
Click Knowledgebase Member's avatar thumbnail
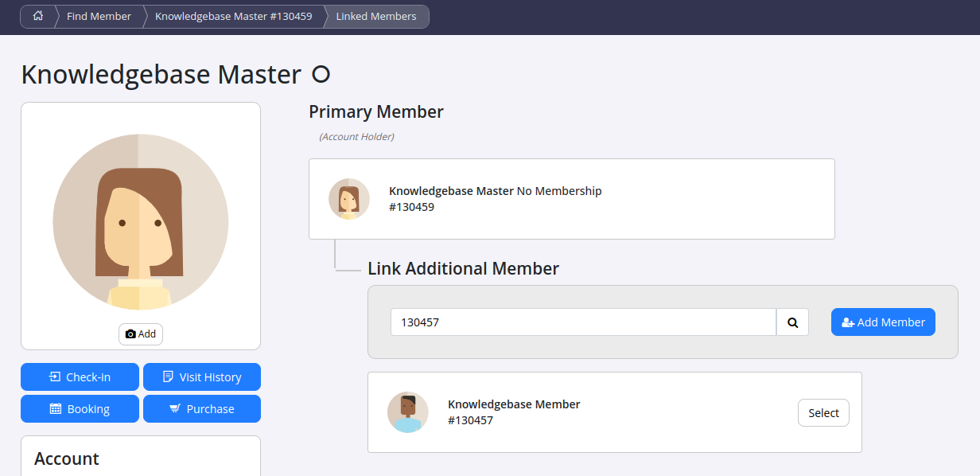pos(408,412)
